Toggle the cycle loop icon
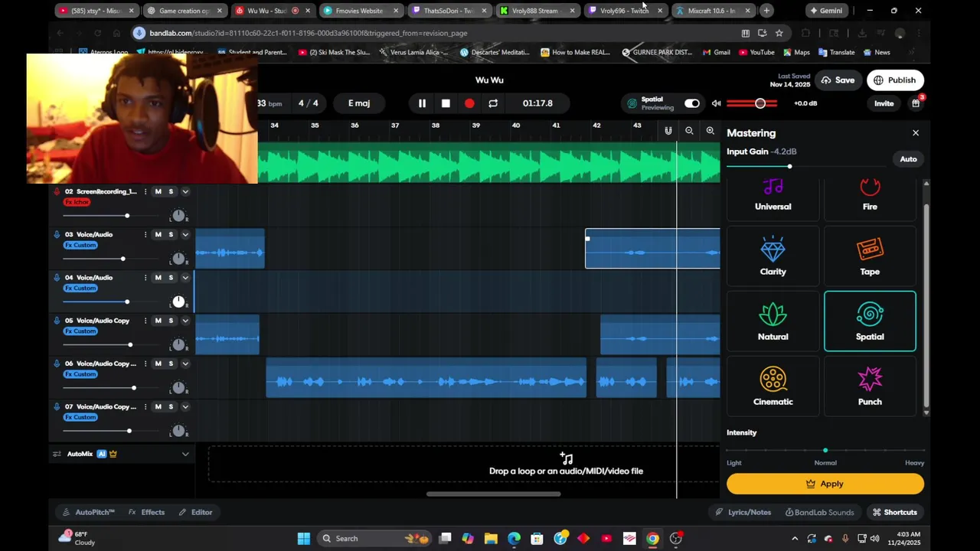This screenshot has width=980, height=551. pyautogui.click(x=493, y=103)
